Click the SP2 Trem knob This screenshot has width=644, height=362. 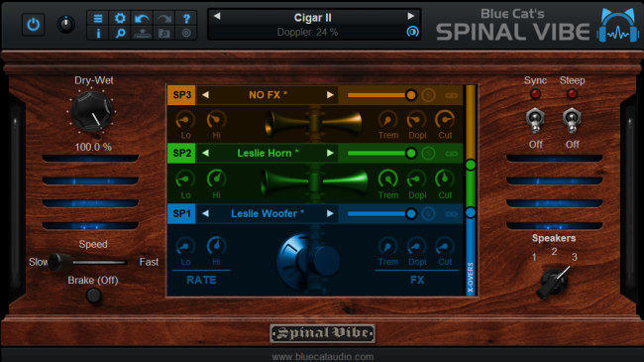click(387, 179)
